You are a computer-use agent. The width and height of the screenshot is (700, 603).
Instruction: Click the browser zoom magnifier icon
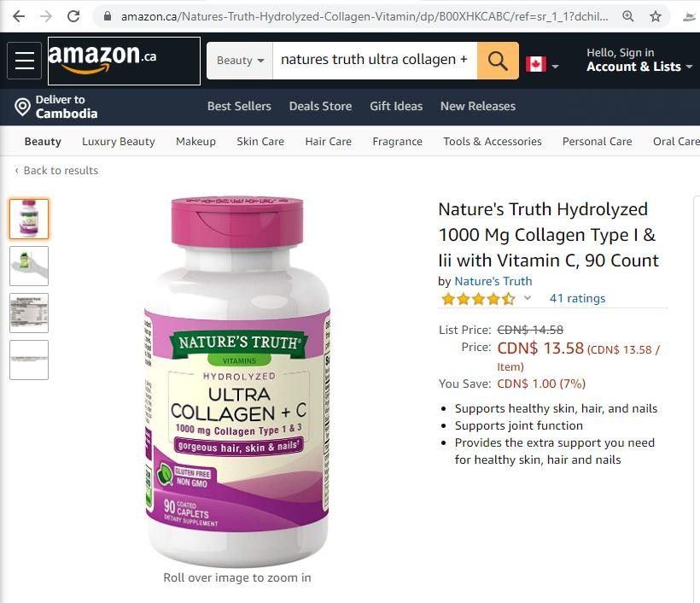pos(628,16)
